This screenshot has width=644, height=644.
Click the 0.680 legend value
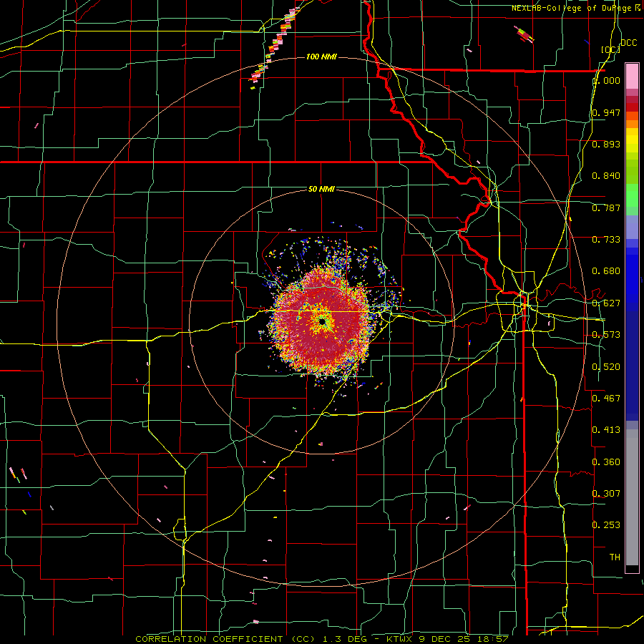(x=606, y=271)
